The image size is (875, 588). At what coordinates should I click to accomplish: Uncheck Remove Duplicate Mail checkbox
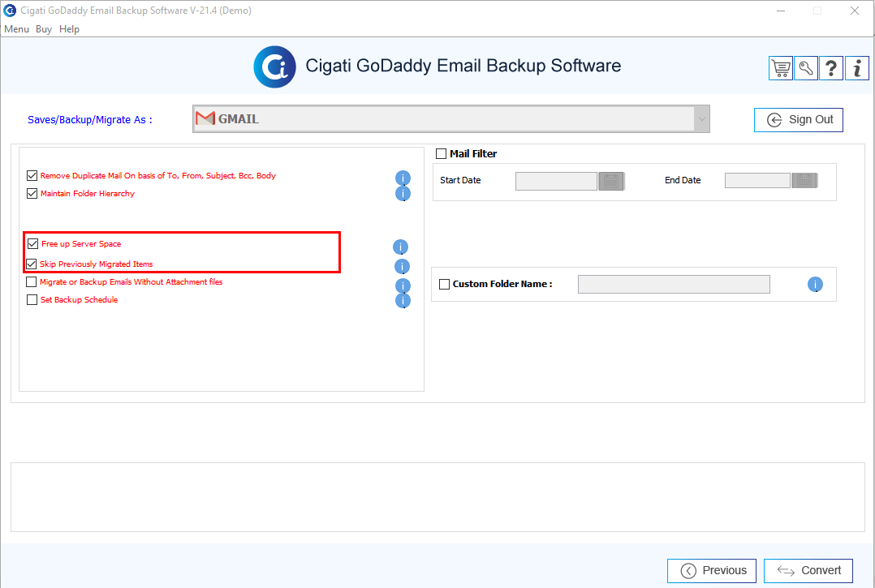(32, 175)
